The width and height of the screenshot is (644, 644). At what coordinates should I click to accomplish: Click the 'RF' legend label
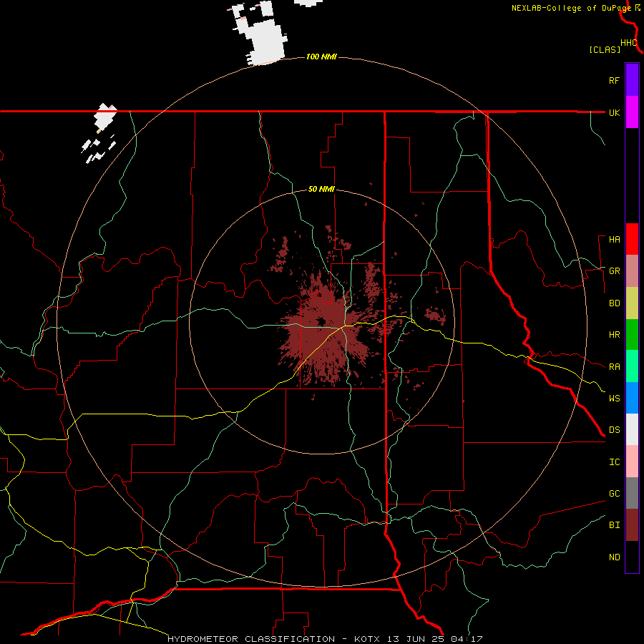[x=614, y=80]
